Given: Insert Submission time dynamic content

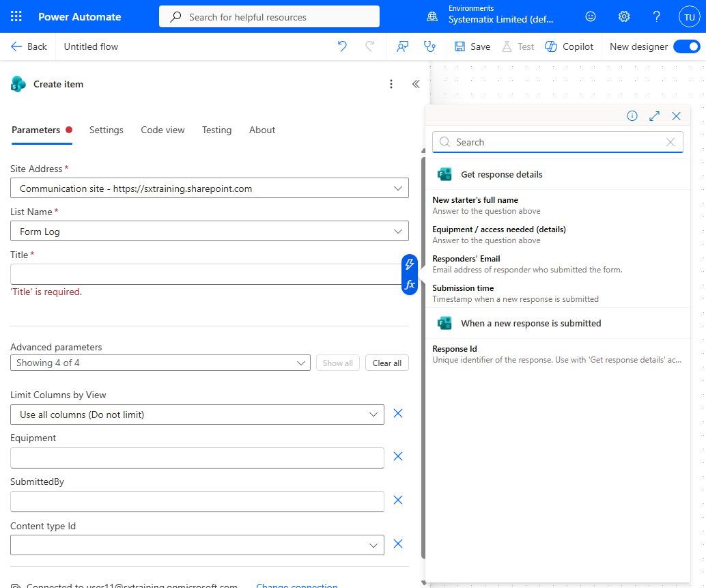Looking at the screenshot, I should [557, 293].
